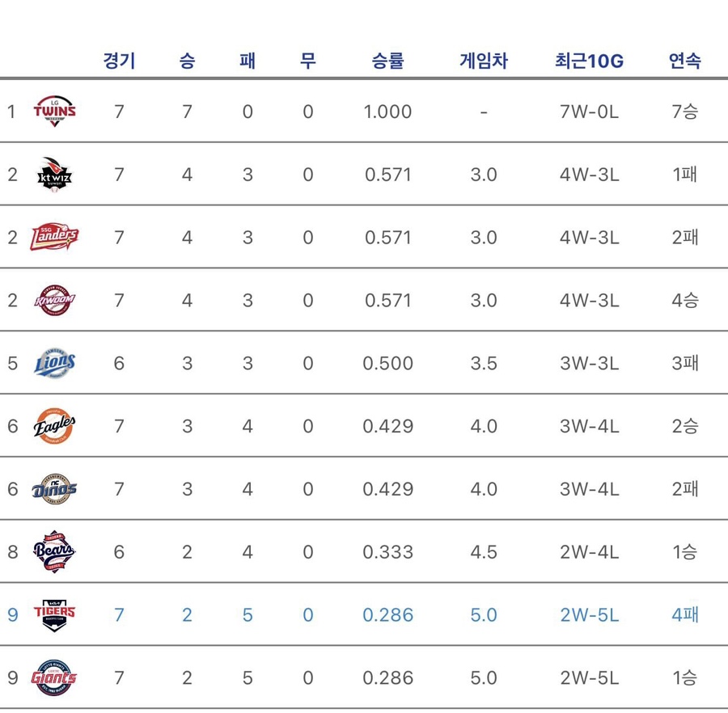
Task: Click the KIA Tigers logo
Action: coord(54,614)
